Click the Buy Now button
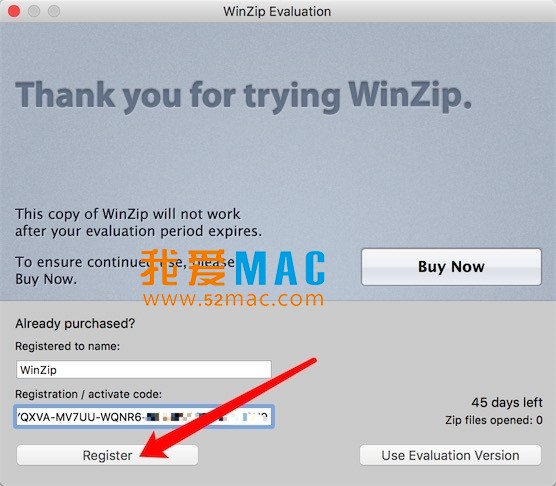 451,267
